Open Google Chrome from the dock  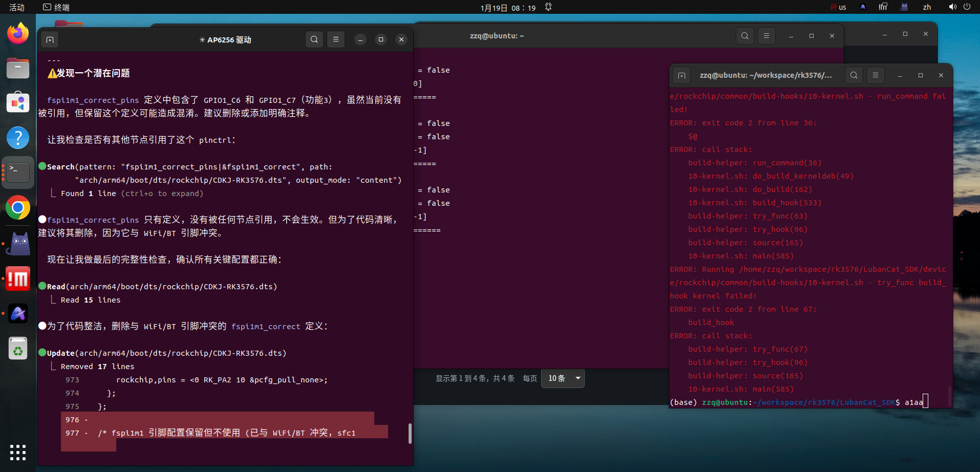[18, 207]
